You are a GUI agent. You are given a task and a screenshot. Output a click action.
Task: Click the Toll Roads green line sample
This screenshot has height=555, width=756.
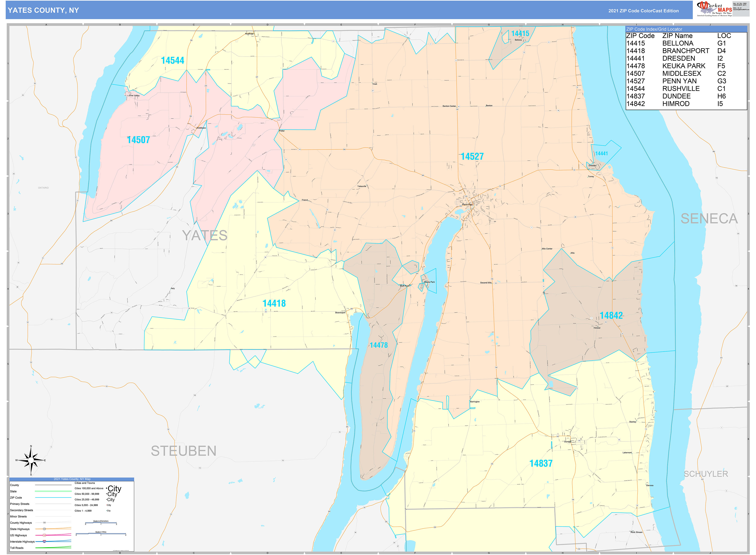coord(53,548)
